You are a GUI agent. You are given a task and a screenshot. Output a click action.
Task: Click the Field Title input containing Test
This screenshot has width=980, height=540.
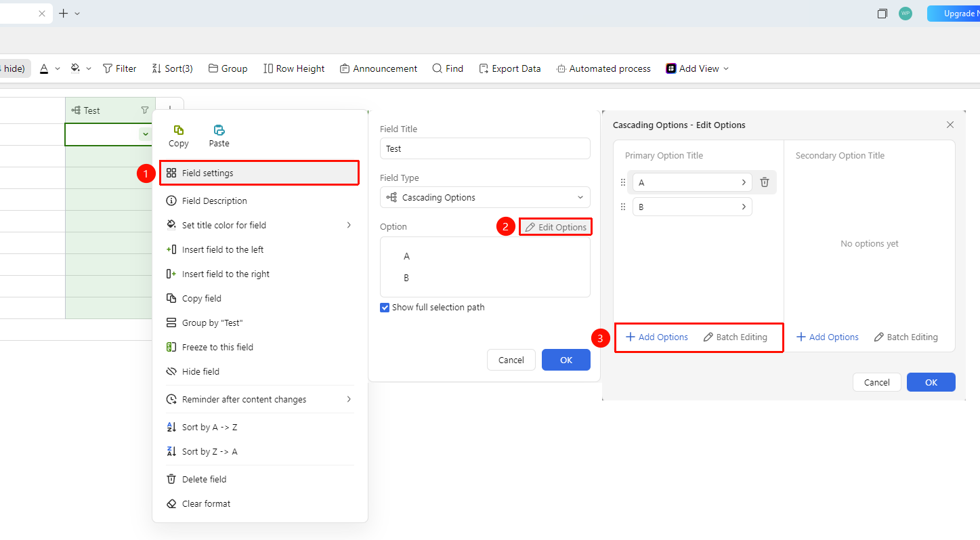point(485,148)
